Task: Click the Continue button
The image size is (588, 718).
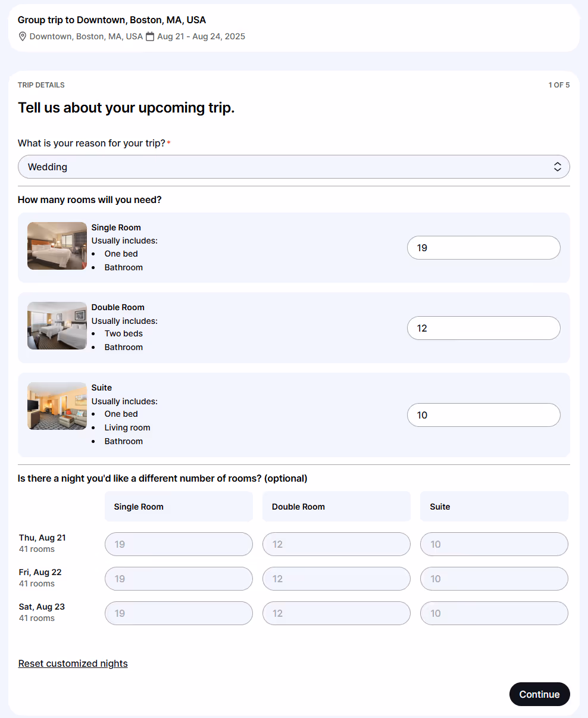Action: [540, 694]
